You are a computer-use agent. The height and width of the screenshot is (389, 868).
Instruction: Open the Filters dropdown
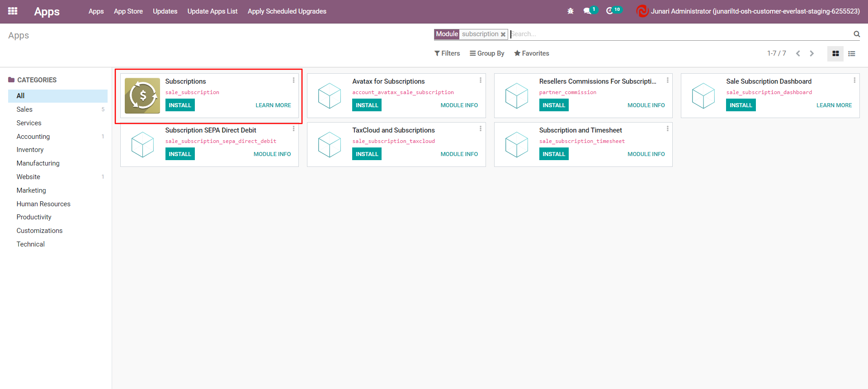tap(447, 53)
